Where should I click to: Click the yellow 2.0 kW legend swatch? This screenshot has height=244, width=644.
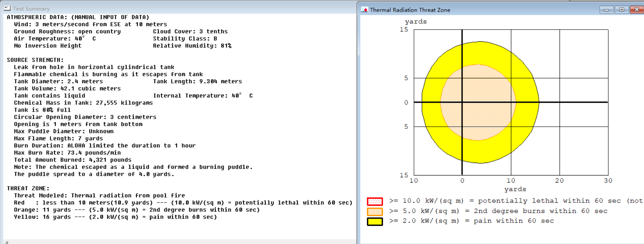click(375, 221)
